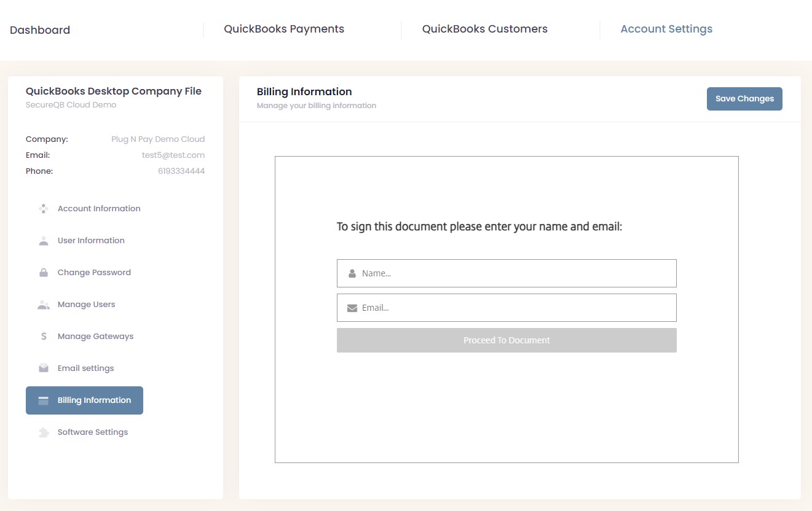The width and height of the screenshot is (812, 511).
Task: Choose Change Password in the sidebar
Action: (x=94, y=273)
